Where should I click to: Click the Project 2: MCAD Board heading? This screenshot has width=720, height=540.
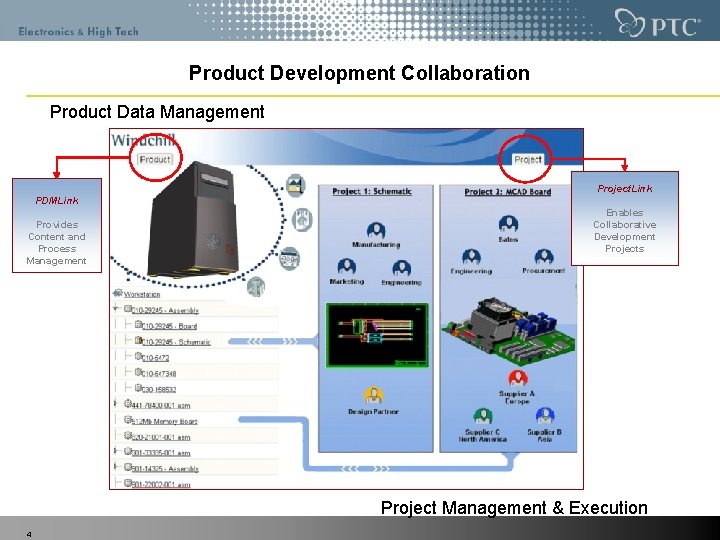[507, 192]
